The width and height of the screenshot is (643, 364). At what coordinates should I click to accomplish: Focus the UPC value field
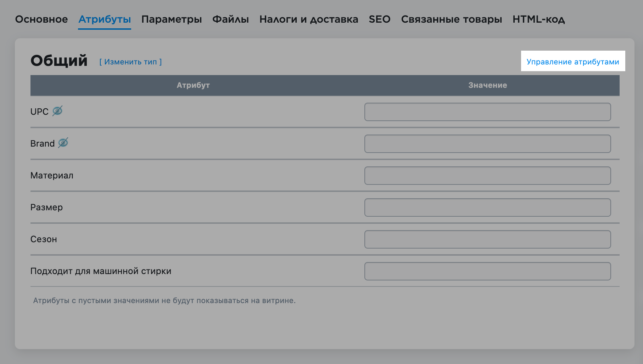pos(487,112)
